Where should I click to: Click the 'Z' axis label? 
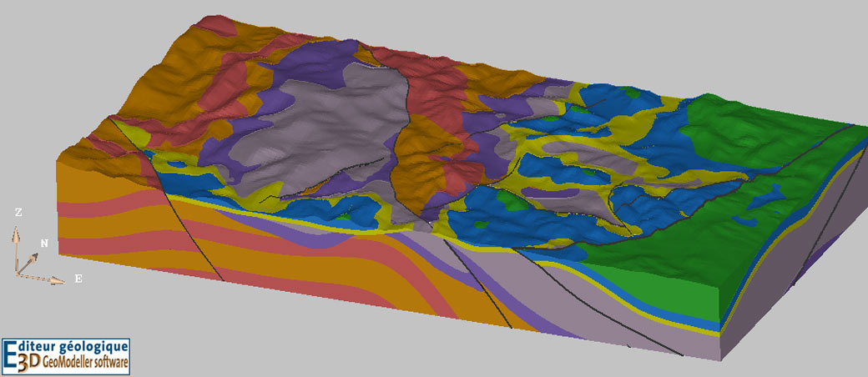point(18,213)
